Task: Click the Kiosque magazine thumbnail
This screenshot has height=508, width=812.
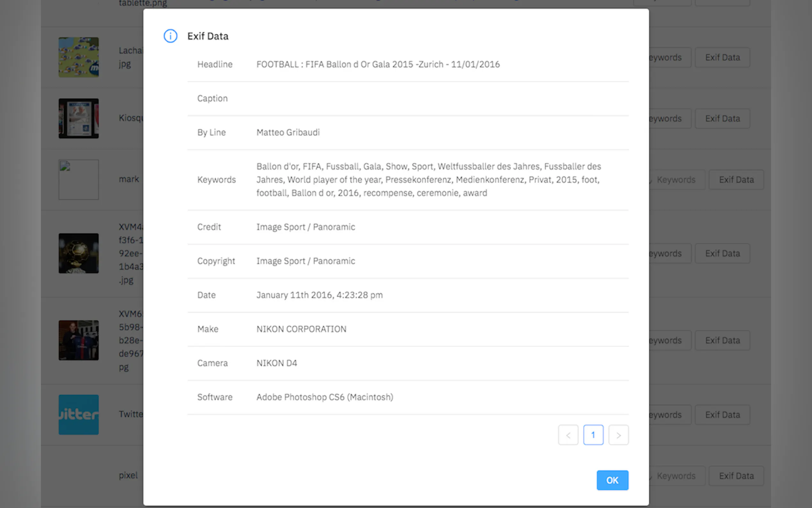Action: pyautogui.click(x=79, y=118)
